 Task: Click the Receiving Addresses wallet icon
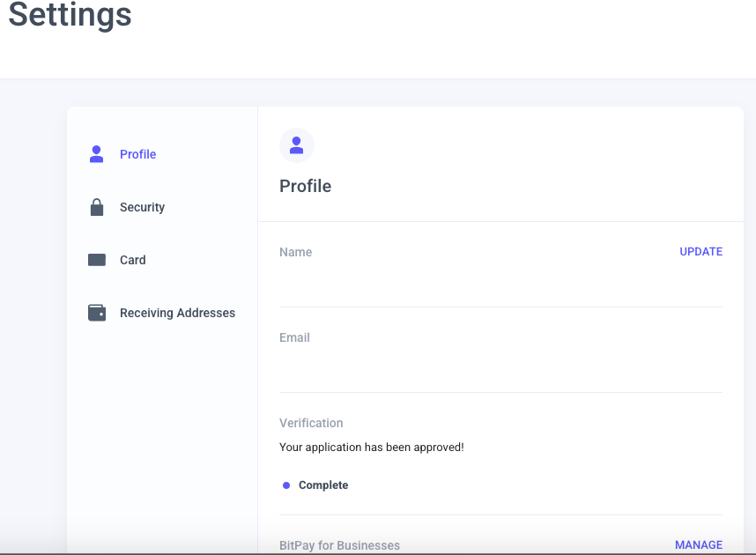tap(96, 312)
